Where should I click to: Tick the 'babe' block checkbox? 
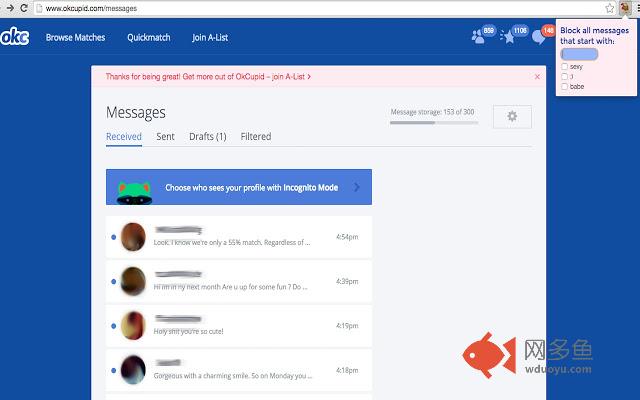pyautogui.click(x=564, y=87)
